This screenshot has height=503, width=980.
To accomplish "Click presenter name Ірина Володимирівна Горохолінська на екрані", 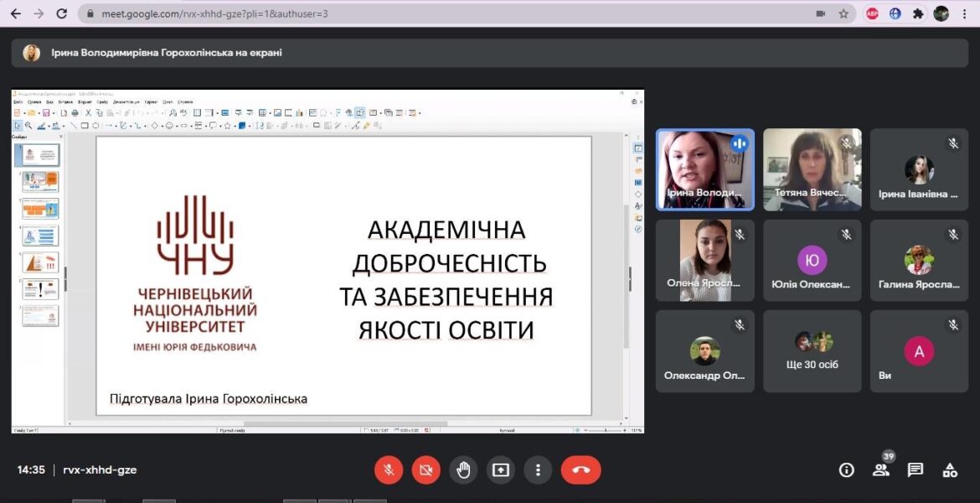I will 167,53.
